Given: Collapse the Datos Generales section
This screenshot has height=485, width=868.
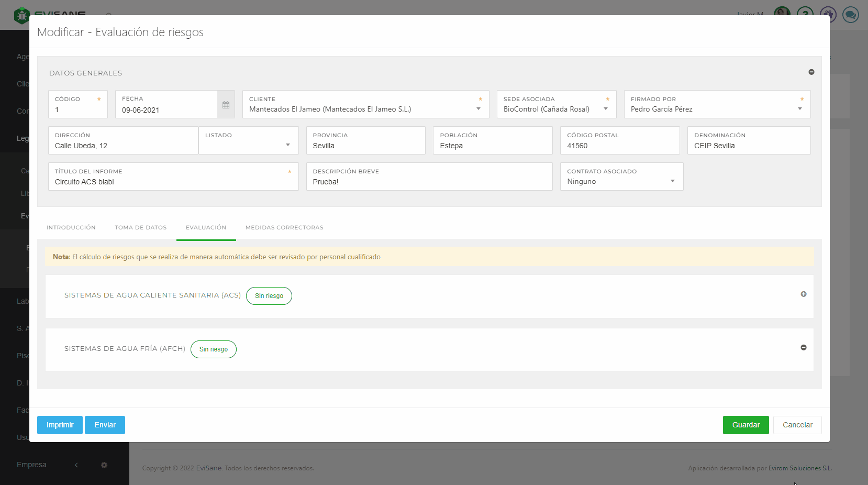Looking at the screenshot, I should [811, 72].
